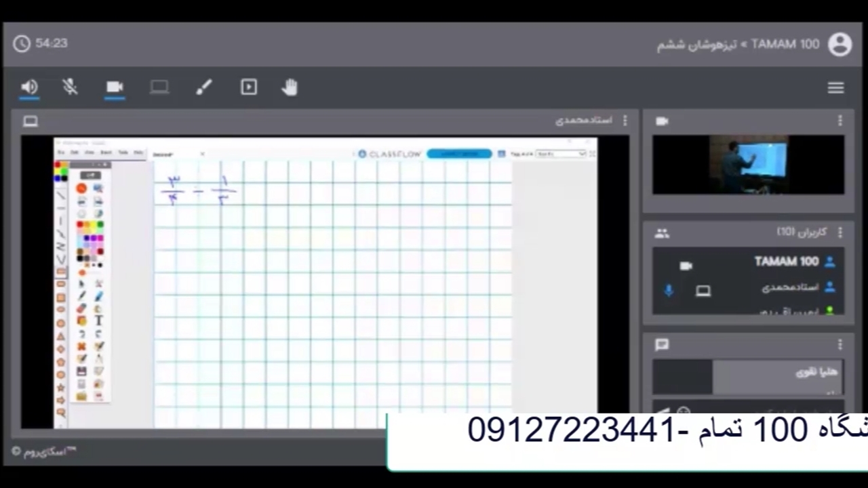The height and width of the screenshot is (488, 868).
Task: Click the screen share laptop icon in toolbar
Action: pyautogui.click(x=159, y=87)
